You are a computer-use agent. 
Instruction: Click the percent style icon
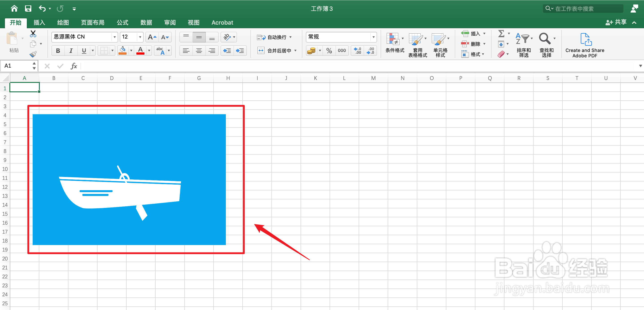329,51
